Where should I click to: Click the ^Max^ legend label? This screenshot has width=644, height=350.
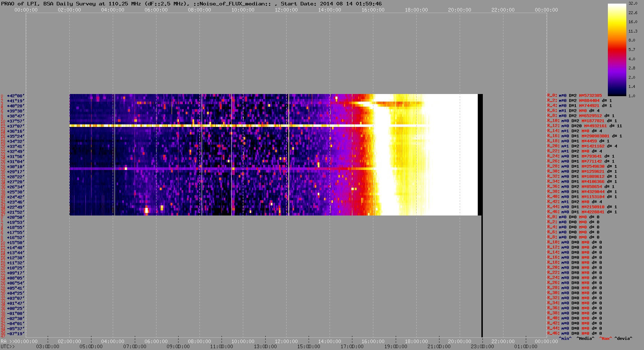click(605, 338)
